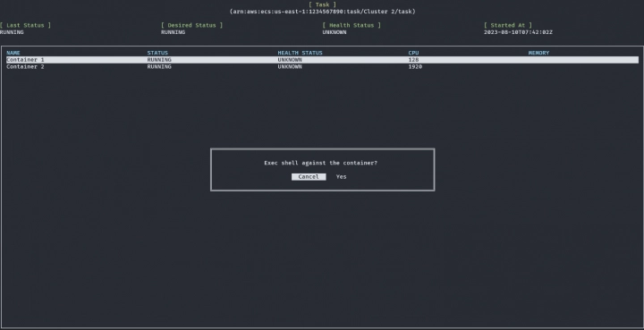Click the CPU column header
Image resolution: width=644 pixels, height=330 pixels.
413,53
